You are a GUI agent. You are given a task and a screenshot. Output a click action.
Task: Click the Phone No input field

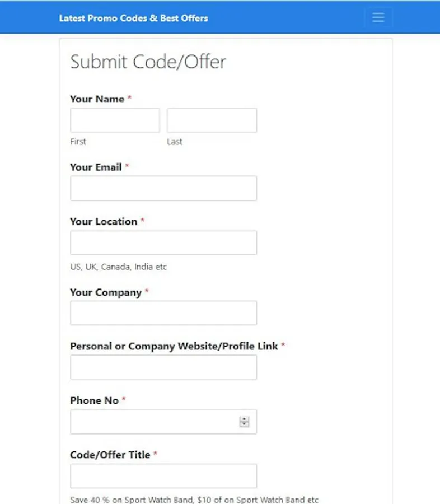tap(163, 421)
